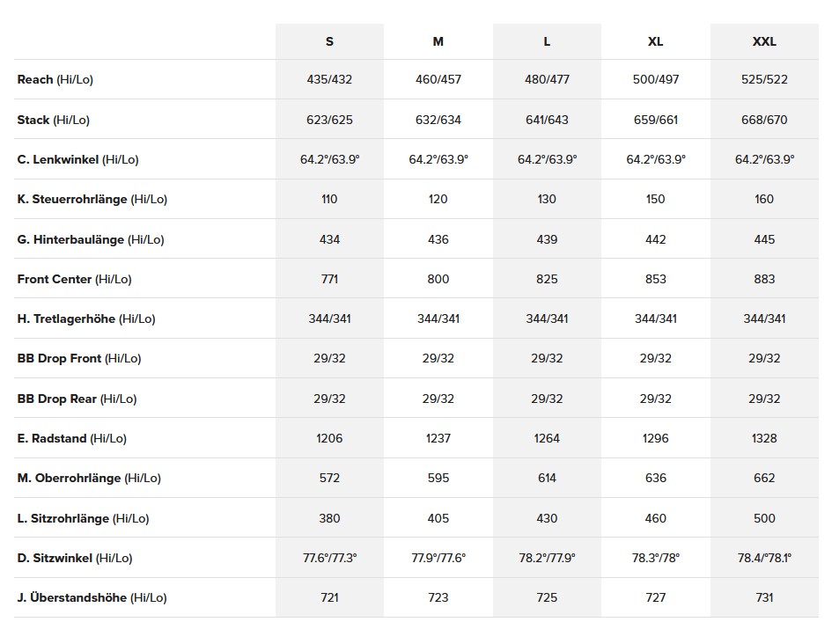Select the M size column header

point(438,41)
